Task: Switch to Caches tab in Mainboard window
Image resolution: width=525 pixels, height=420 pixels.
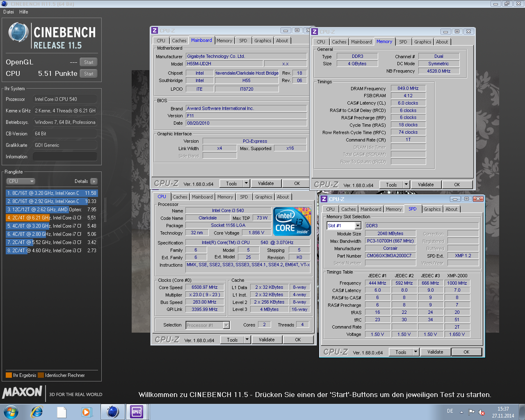Action: tap(179, 41)
